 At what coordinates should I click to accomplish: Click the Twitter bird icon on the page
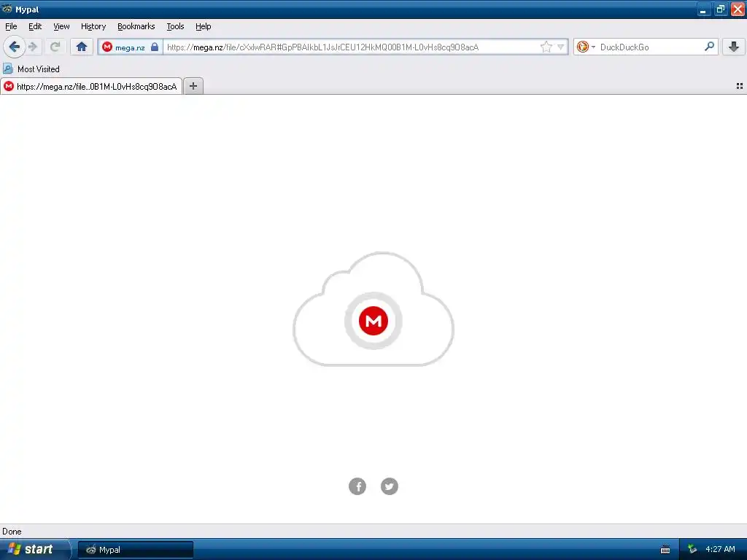pyautogui.click(x=390, y=486)
